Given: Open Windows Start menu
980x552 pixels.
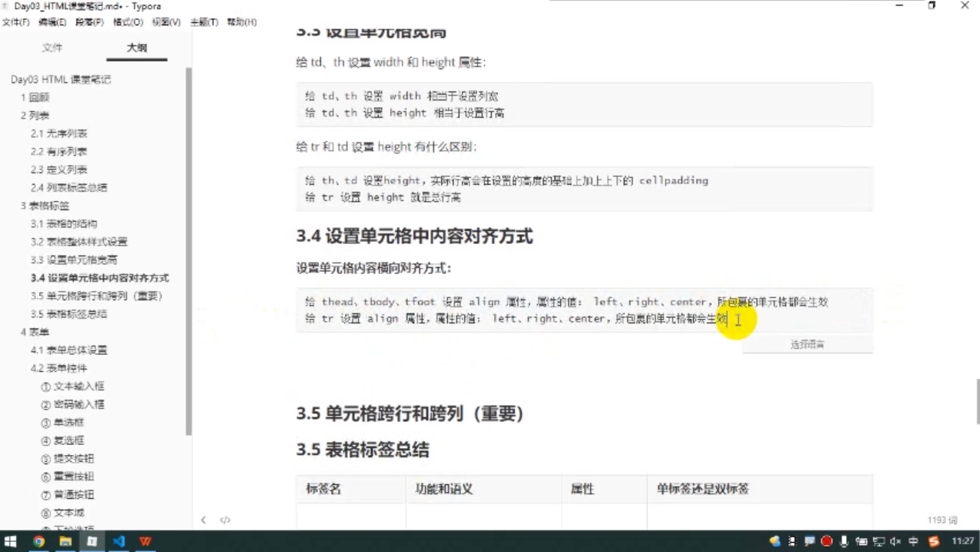Looking at the screenshot, I should pos(12,542).
